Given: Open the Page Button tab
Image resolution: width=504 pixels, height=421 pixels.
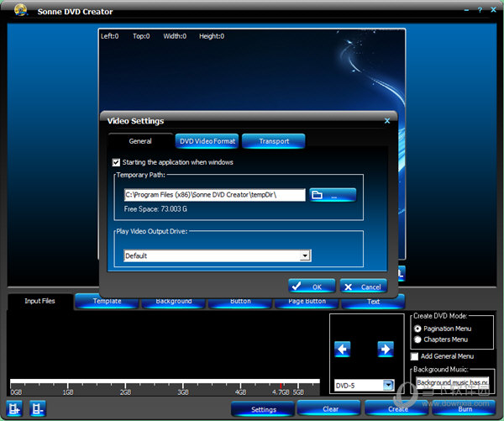Looking at the screenshot, I should 307,302.
